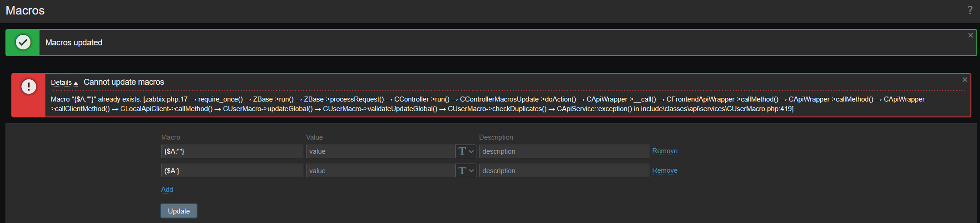The height and width of the screenshot is (223, 980).
Task: Click the description field for macro {$A:""}
Action: 564,151
